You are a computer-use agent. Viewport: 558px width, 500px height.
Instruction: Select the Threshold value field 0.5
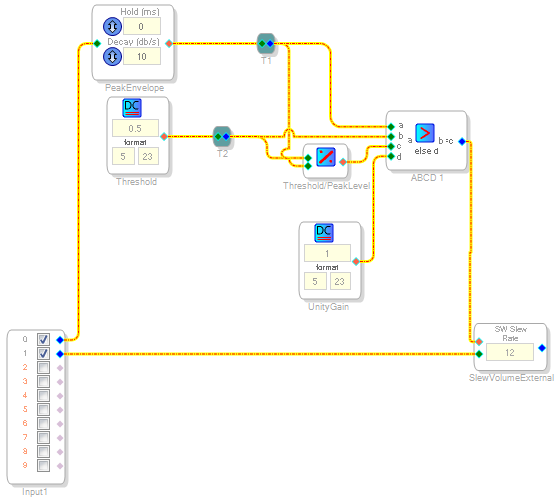pyautogui.click(x=135, y=128)
